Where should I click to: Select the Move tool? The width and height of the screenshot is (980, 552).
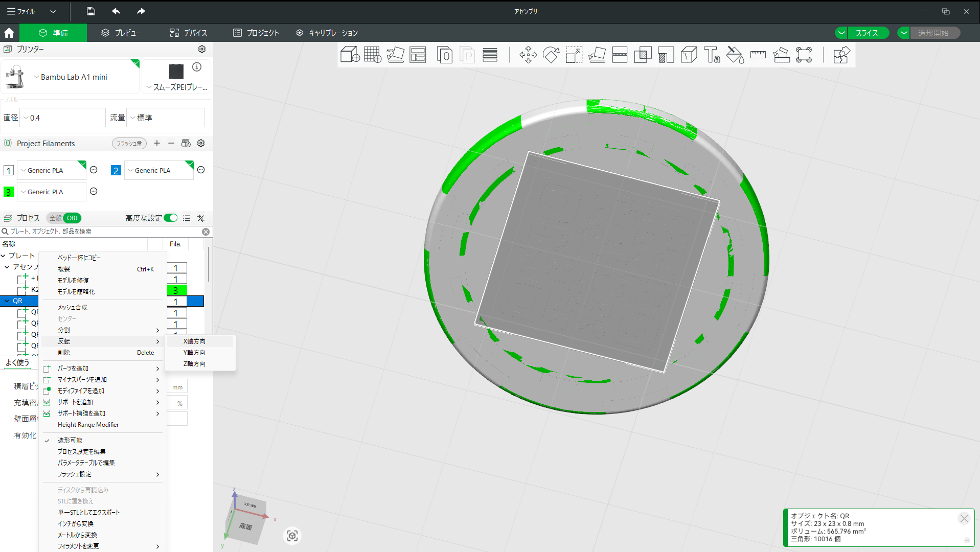click(528, 55)
